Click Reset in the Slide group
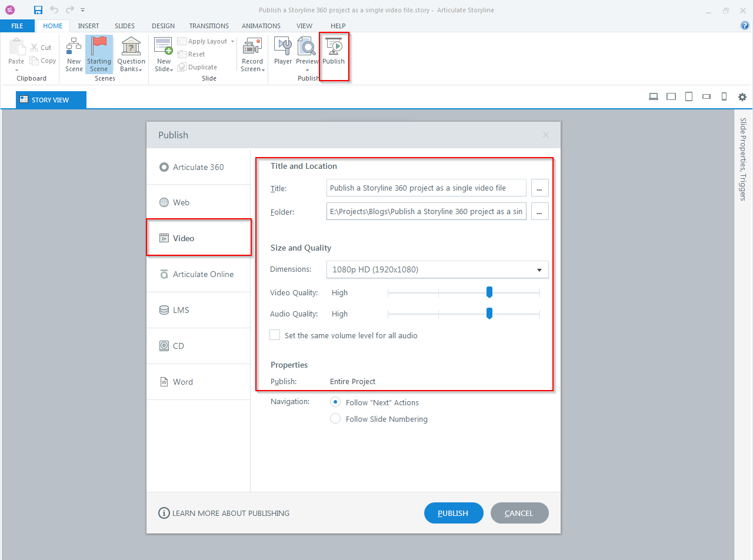This screenshot has width=753, height=560. 191,54
